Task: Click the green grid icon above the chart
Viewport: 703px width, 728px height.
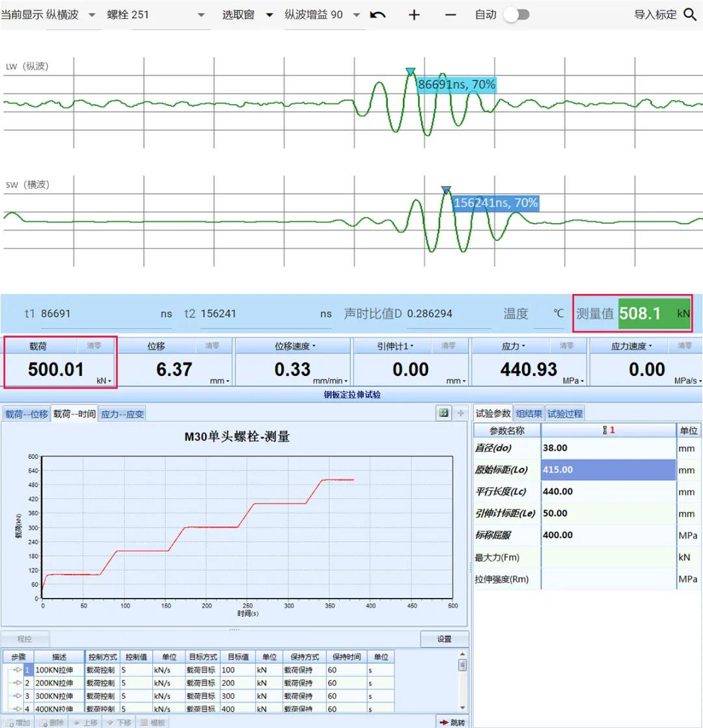Action: coord(444,412)
